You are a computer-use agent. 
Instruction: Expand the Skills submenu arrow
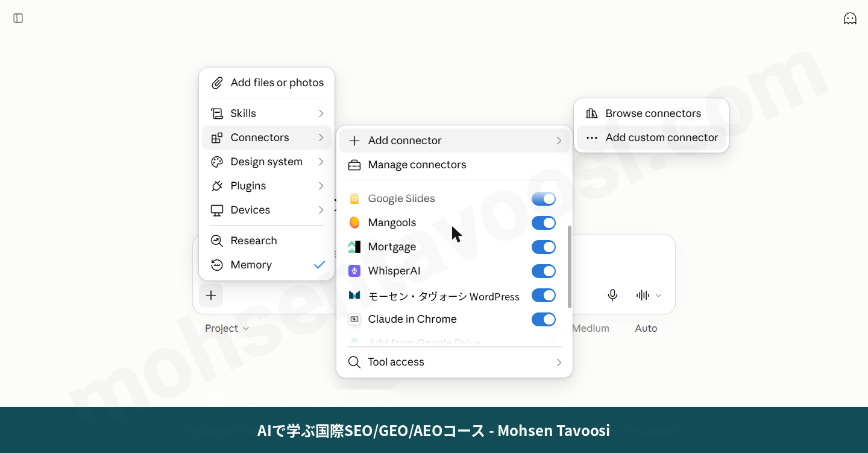pyautogui.click(x=321, y=113)
